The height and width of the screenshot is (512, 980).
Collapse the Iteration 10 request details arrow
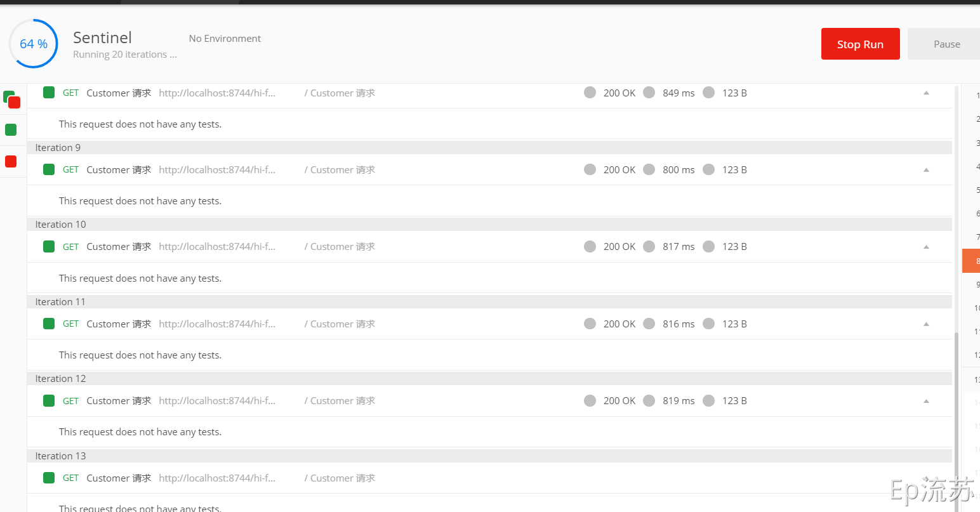(x=926, y=246)
